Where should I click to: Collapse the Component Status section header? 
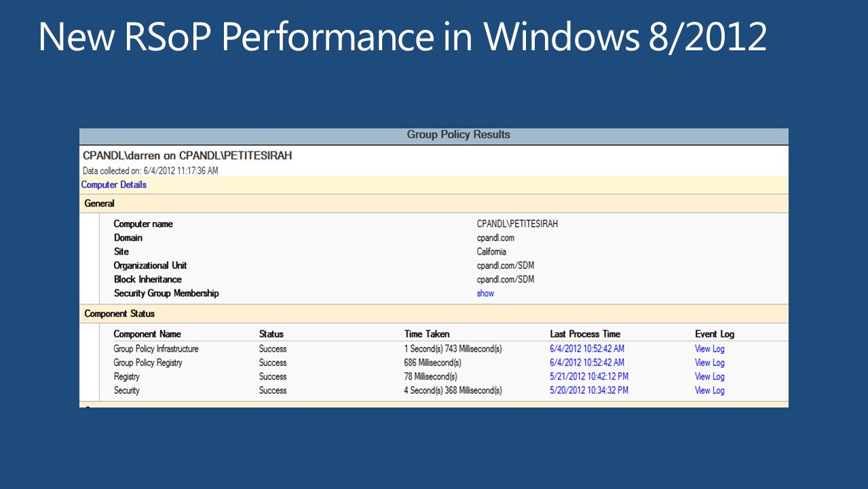point(434,314)
